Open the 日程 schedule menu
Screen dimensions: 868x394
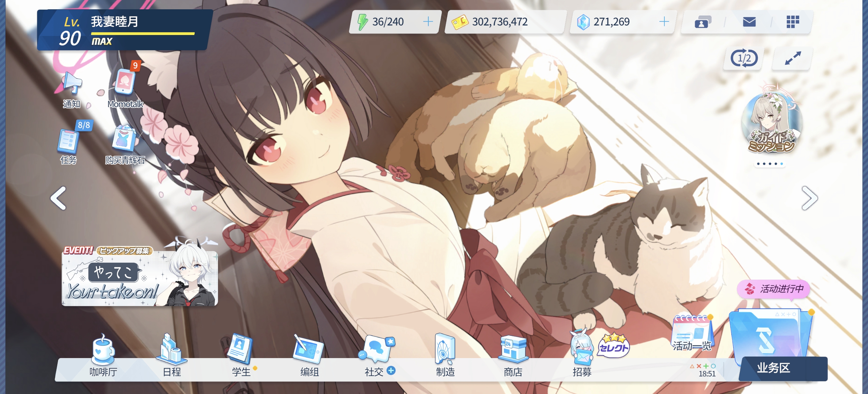tap(172, 356)
